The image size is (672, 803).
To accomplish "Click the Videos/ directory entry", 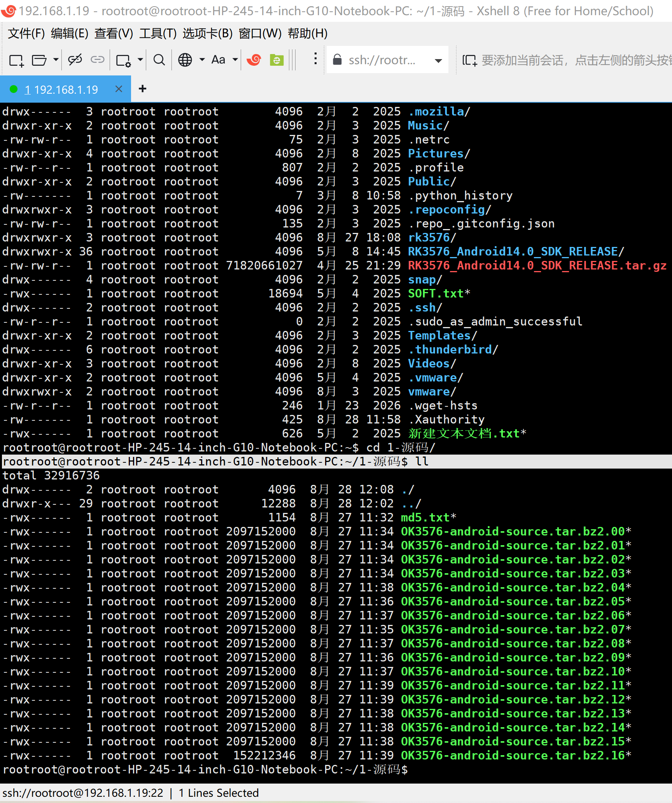I will (x=432, y=364).
